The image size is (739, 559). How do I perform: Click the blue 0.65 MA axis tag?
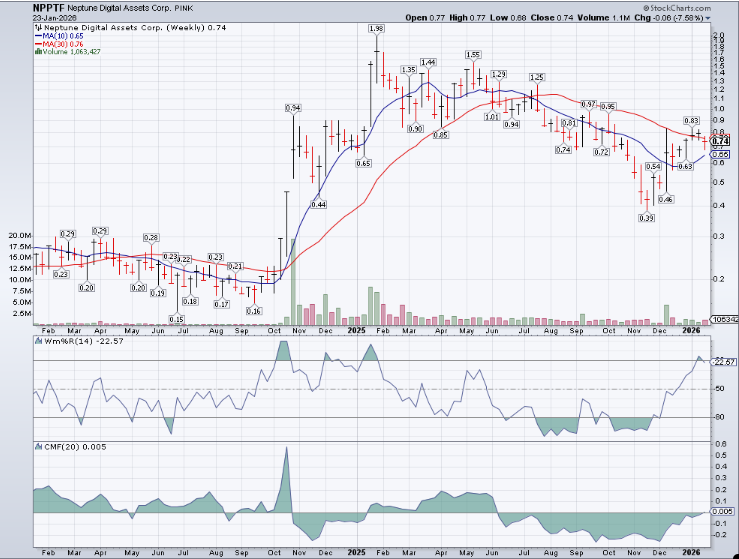[718, 155]
